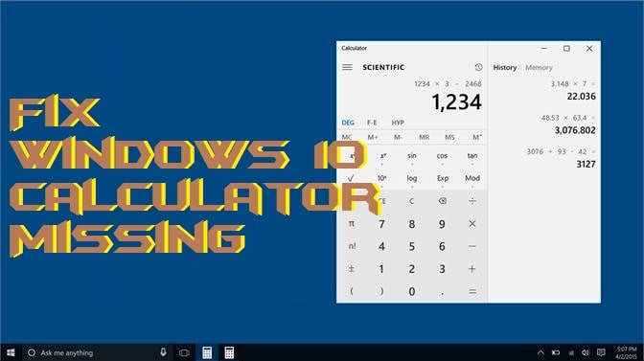The image size is (644, 361).
Task: Click the M+ memory add button
Action: (373, 137)
